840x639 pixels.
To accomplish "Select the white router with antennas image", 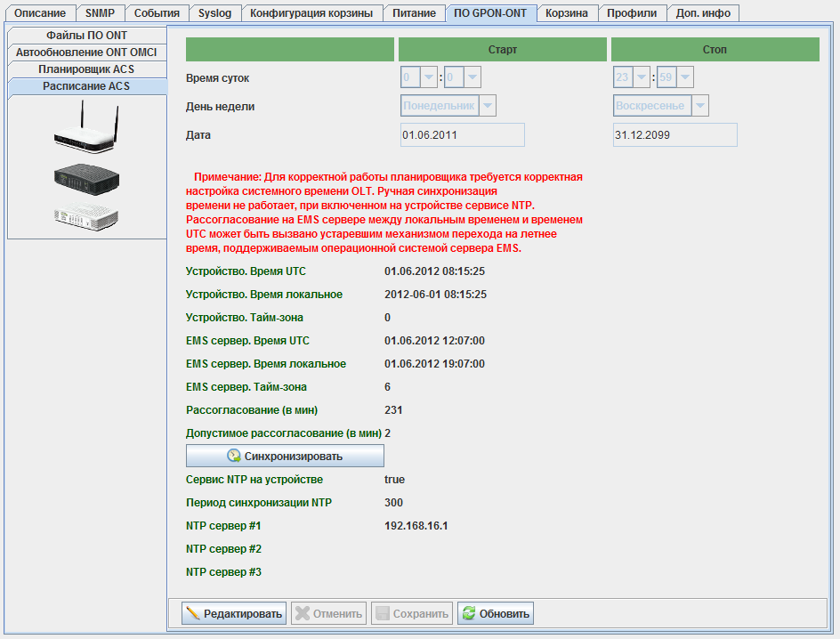I will pyautogui.click(x=86, y=127).
